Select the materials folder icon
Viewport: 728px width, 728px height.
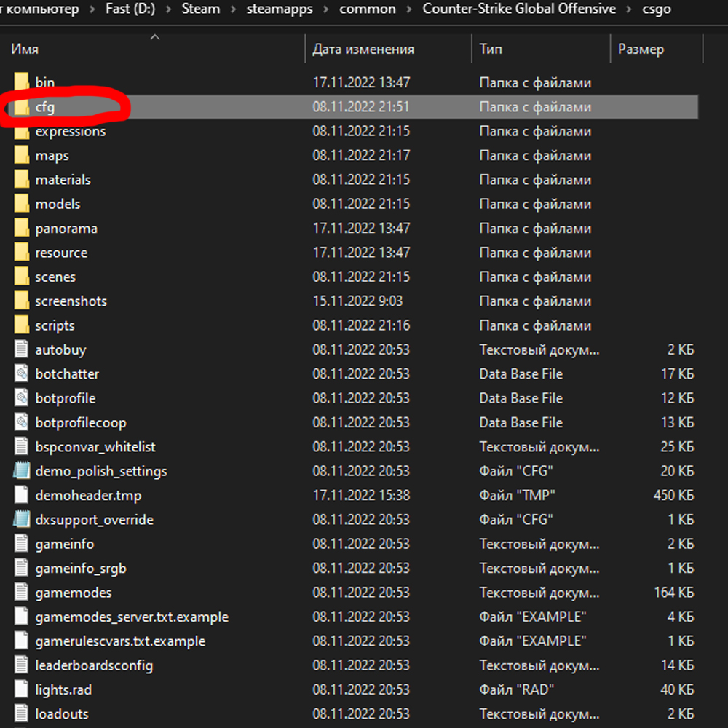click(21, 179)
